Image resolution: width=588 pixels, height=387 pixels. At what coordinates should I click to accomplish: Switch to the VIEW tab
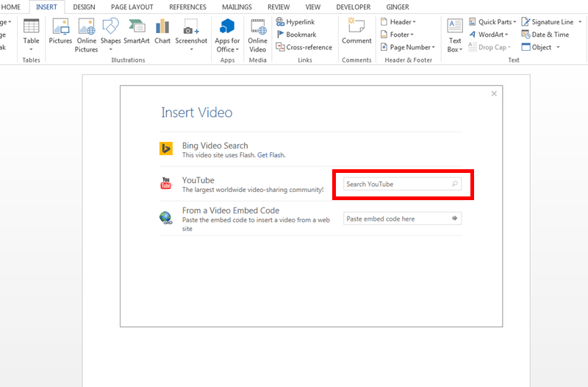(313, 7)
